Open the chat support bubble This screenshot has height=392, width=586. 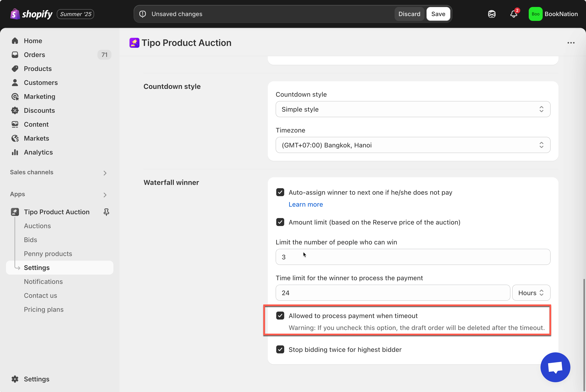[x=555, y=367]
